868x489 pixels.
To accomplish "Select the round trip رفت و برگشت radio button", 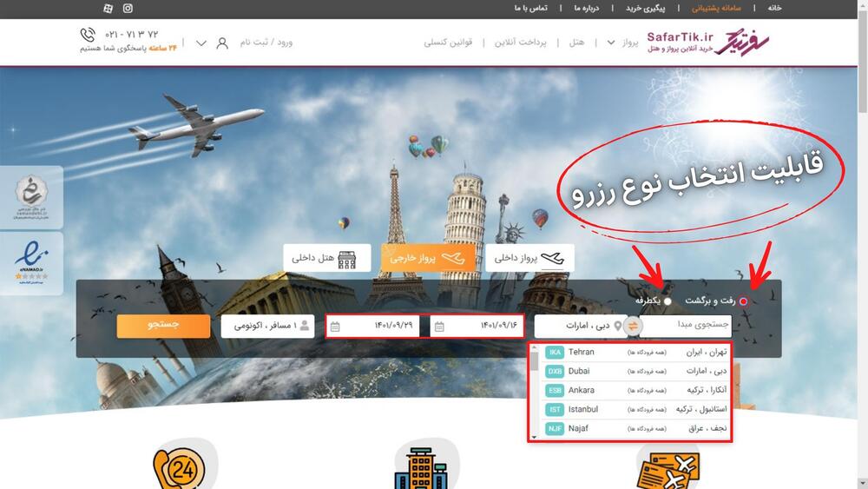I will [743, 301].
